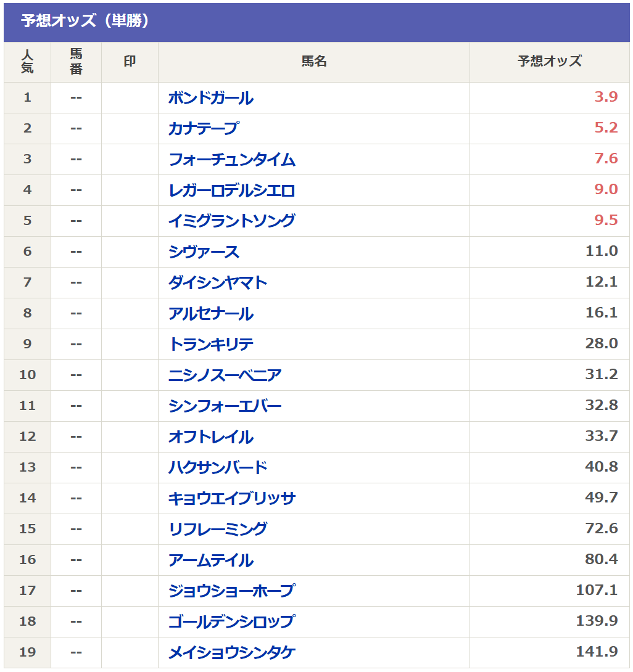
Task: Open the ハクサンバード link
Action: point(218,467)
